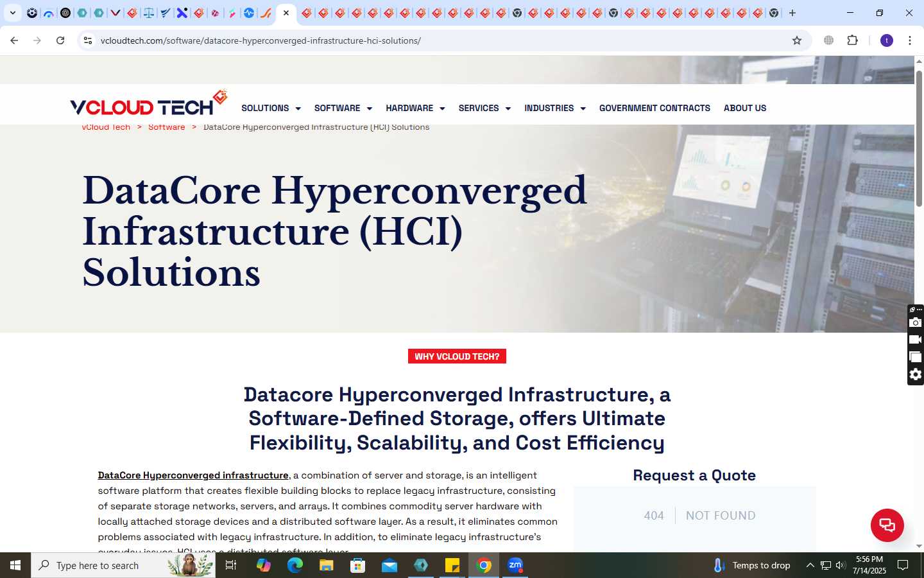The width and height of the screenshot is (924, 578).
Task: Click the browser forward arrow
Action: click(37, 40)
